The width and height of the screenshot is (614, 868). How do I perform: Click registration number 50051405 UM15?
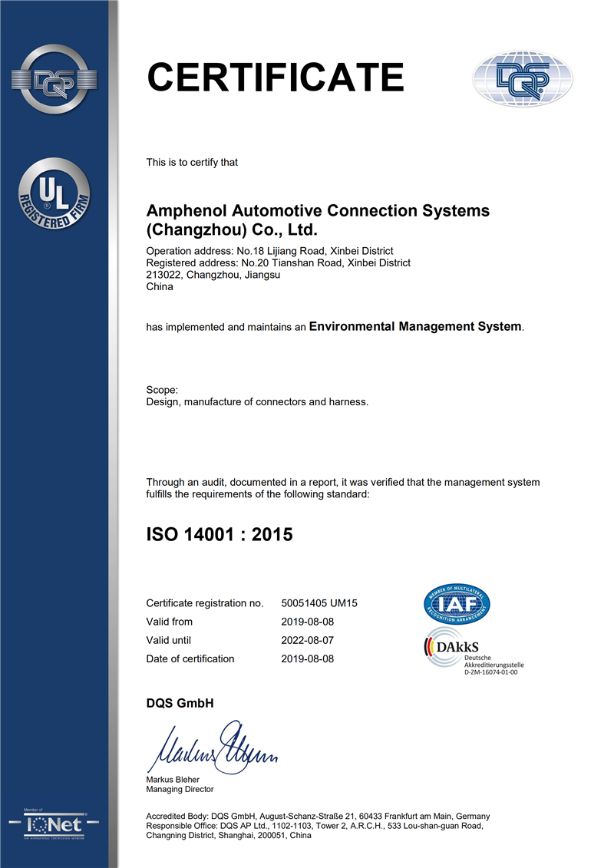click(319, 603)
